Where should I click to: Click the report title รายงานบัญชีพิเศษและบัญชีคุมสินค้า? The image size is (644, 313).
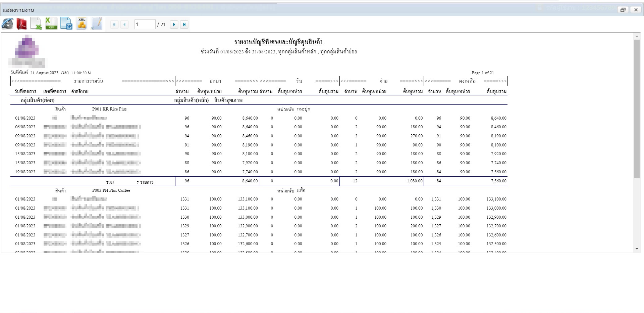click(278, 42)
